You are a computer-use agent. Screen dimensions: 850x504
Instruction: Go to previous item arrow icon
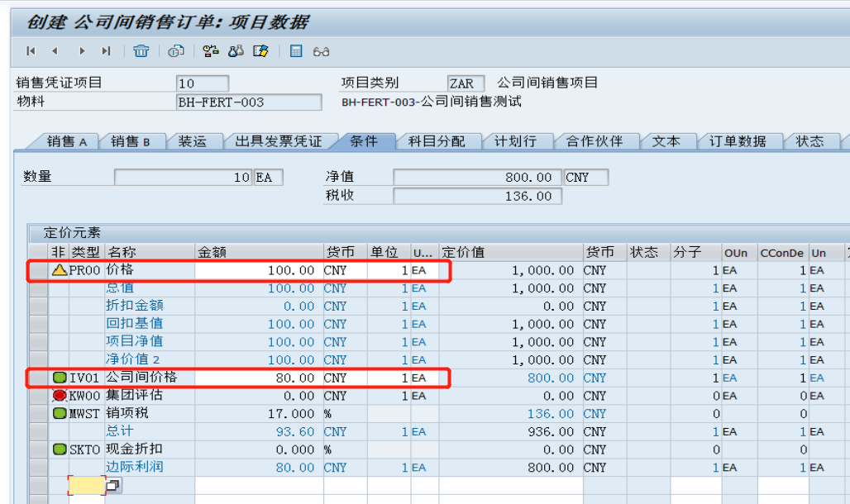tap(55, 51)
